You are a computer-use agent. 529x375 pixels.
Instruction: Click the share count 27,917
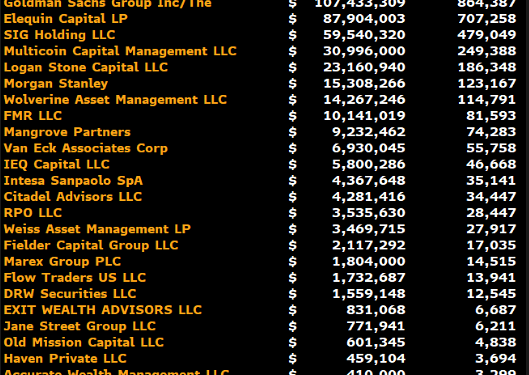tap(491, 229)
